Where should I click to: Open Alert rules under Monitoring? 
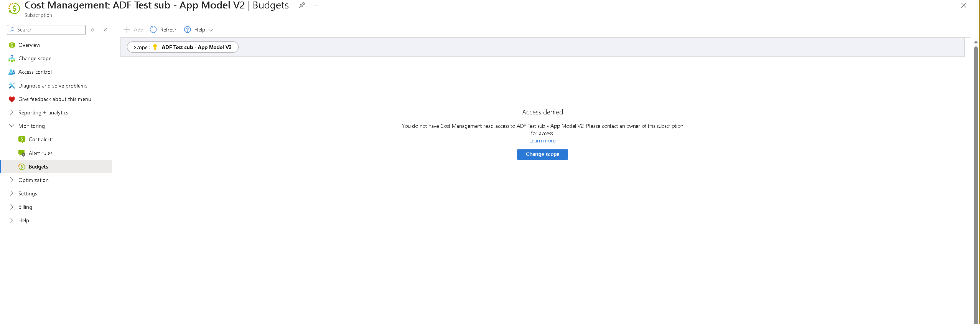coord(41,153)
